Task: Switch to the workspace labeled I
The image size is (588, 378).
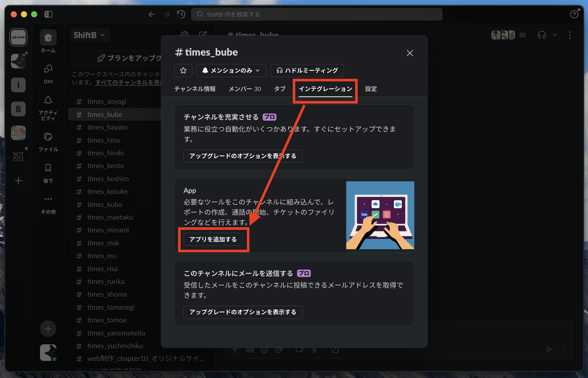Action: 18,85
